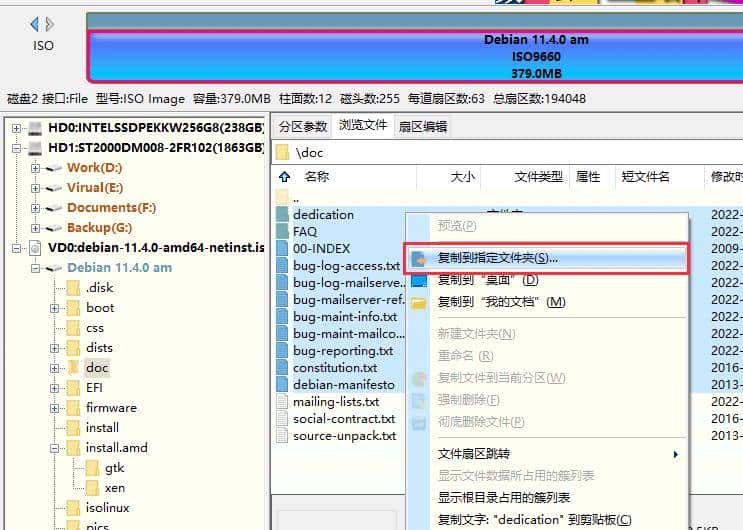Expand the firmware folder node
Viewport: 743px width, 530px height.
coord(54,408)
